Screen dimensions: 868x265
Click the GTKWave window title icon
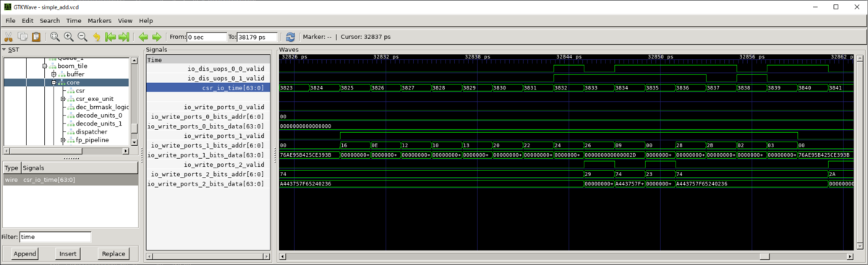pyautogui.click(x=7, y=7)
